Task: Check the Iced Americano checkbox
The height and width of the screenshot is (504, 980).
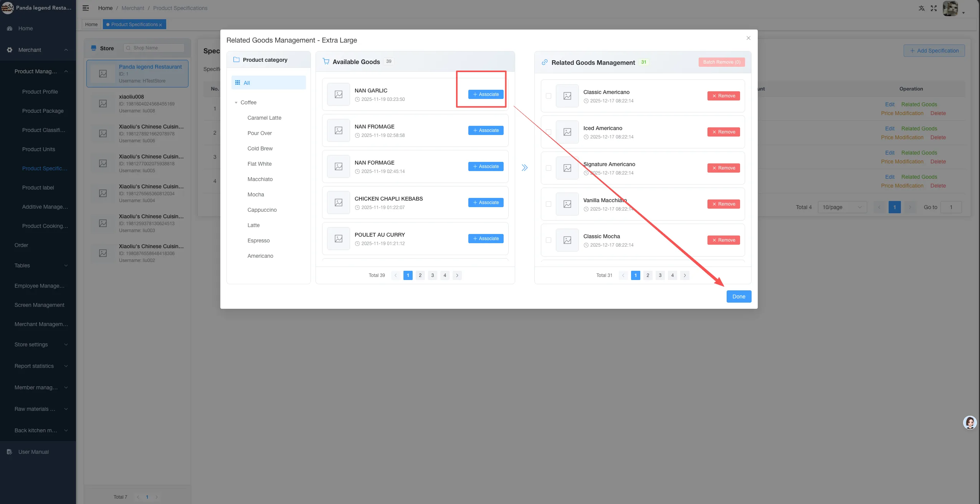Action: 548,132
